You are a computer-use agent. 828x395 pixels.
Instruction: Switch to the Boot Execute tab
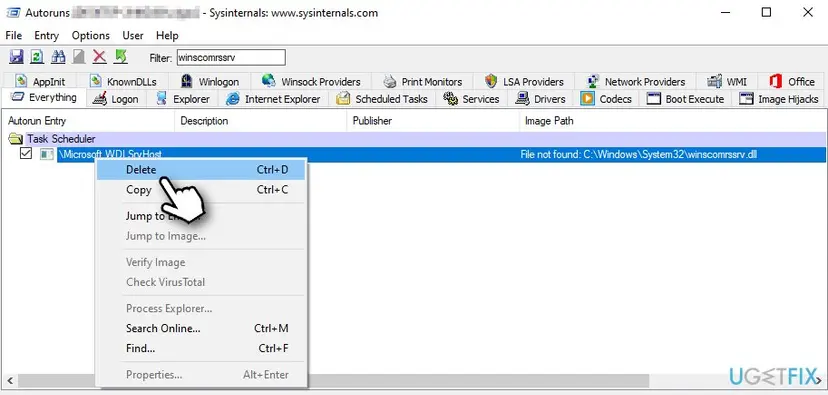point(685,99)
